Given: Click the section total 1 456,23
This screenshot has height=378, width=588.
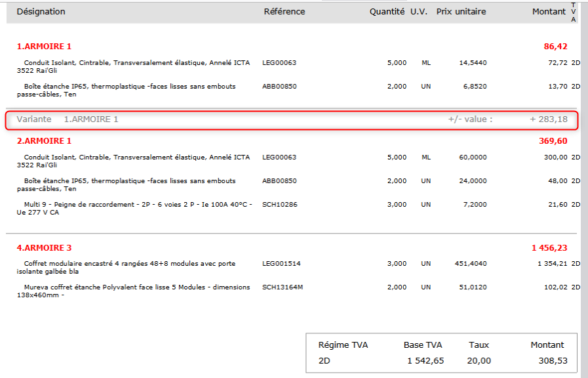Looking at the screenshot, I should (549, 248).
